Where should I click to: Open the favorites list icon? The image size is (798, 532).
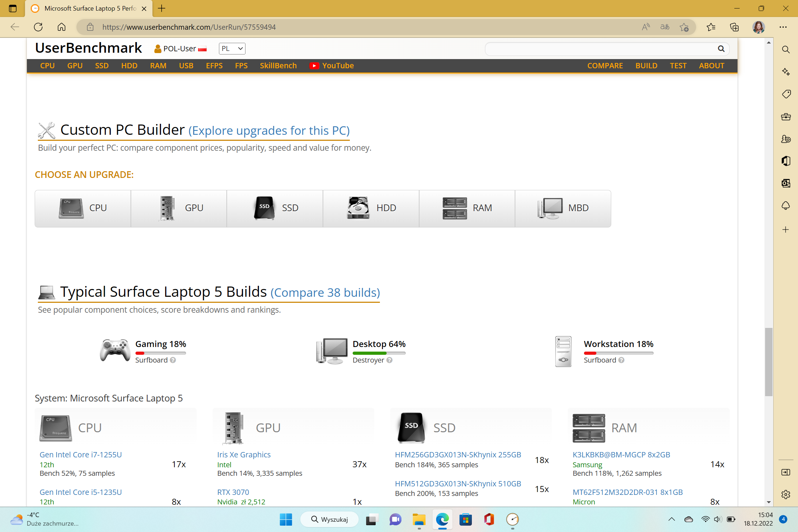(x=711, y=27)
